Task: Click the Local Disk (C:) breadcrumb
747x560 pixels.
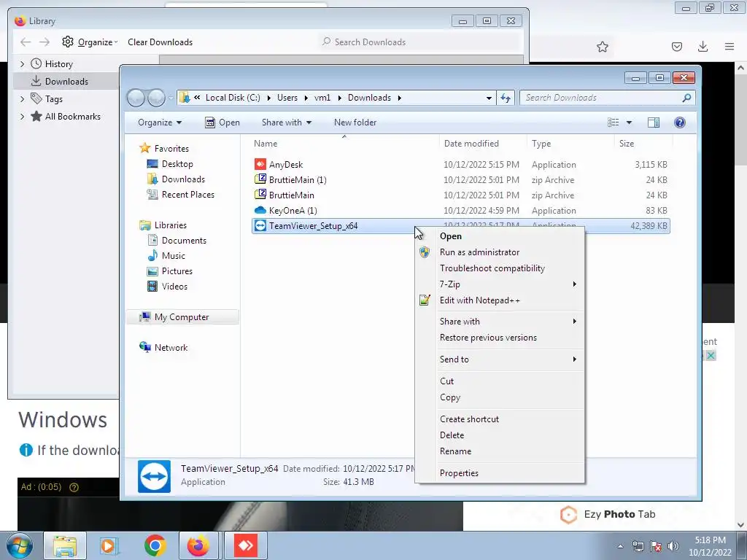Action: [233, 98]
